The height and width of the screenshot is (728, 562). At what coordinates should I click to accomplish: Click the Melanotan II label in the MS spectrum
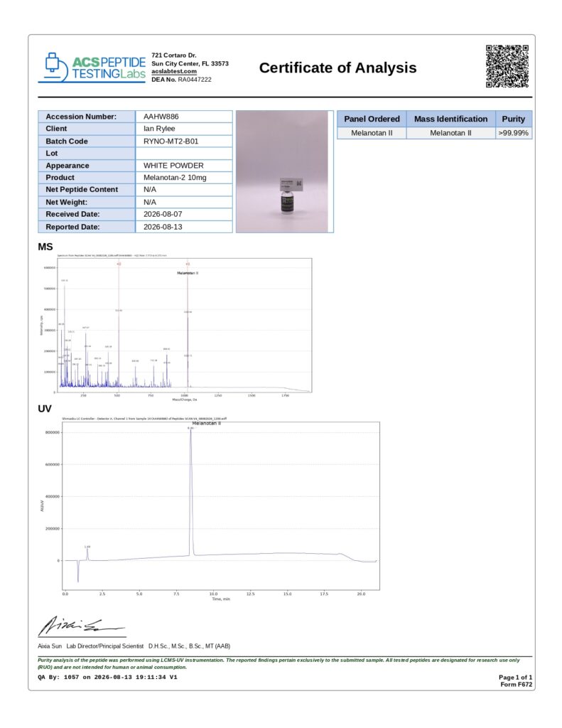188,273
